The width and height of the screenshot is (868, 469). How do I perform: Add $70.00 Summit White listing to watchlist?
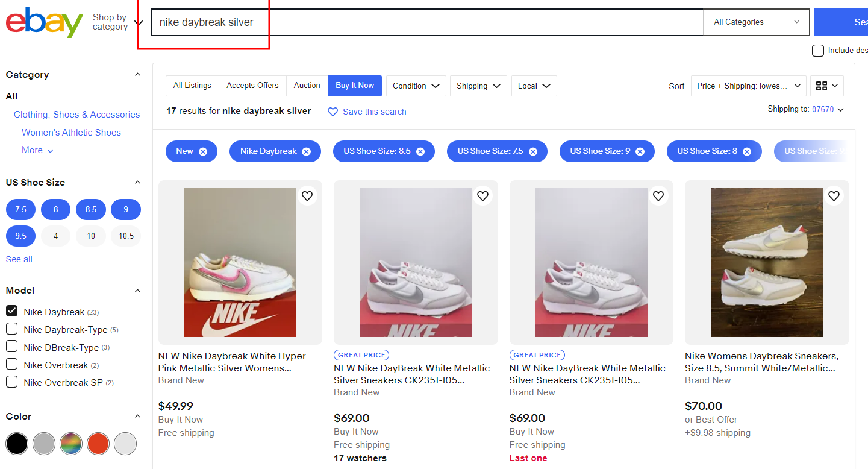834,196
